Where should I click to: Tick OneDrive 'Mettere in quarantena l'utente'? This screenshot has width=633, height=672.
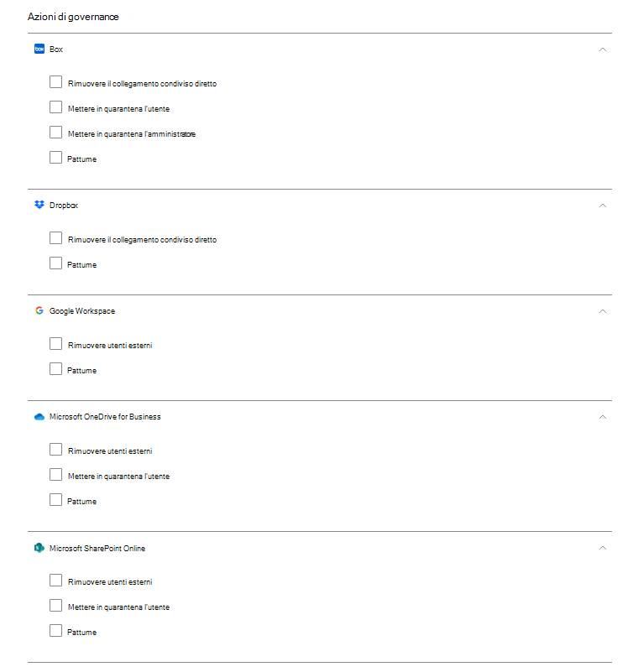[x=56, y=475]
